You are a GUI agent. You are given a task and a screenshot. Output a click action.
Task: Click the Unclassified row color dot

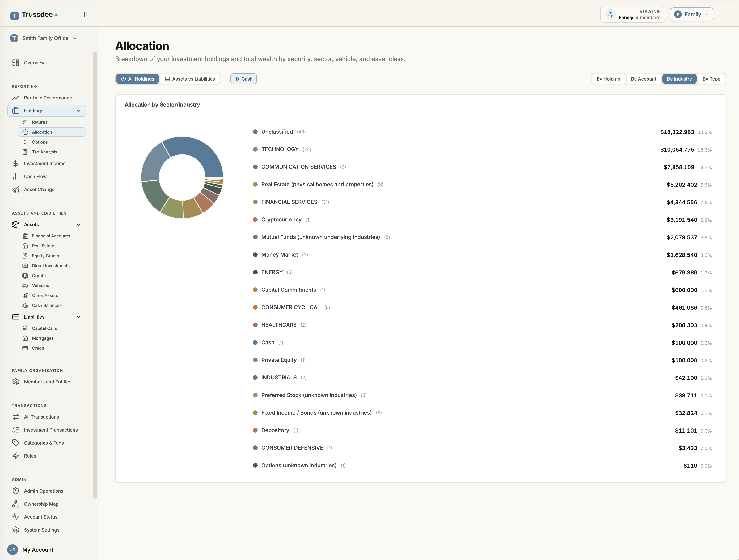pyautogui.click(x=255, y=132)
